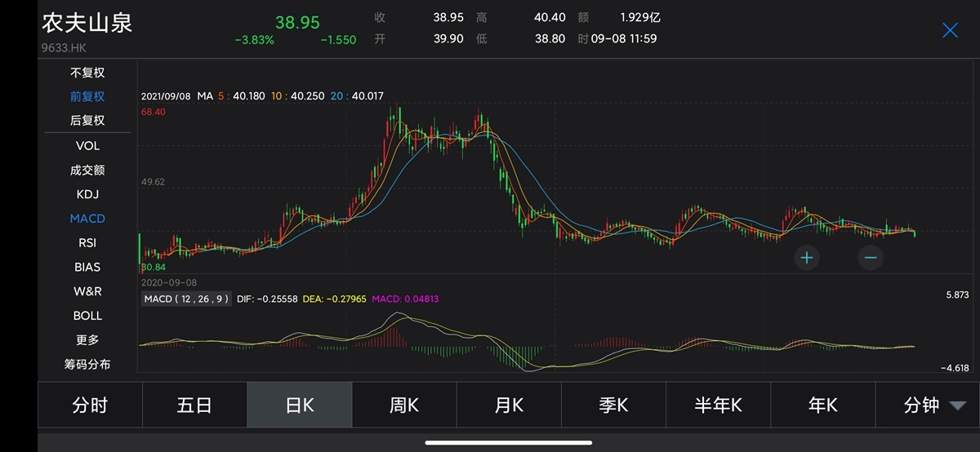
Task: Select the 日K daily candlestick tab
Action: 300,405
